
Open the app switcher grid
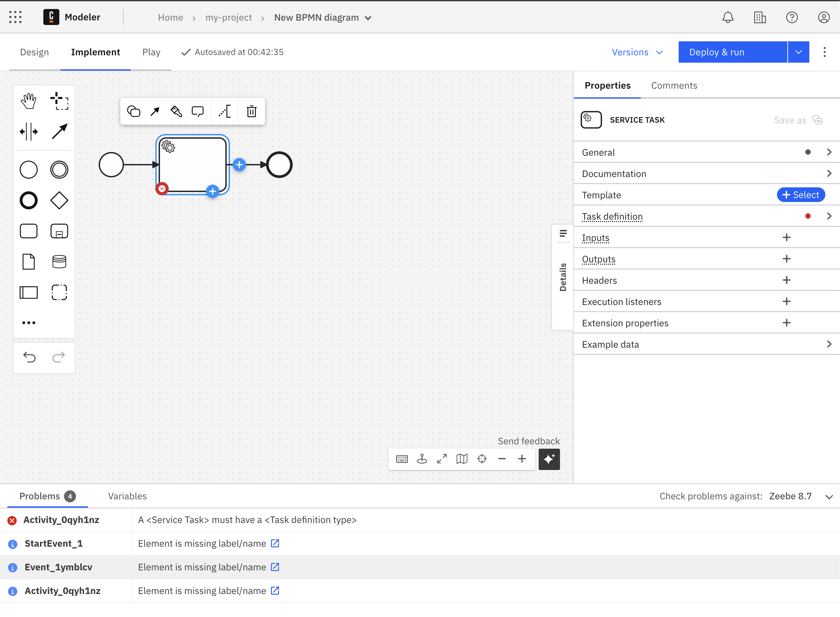tap(15, 17)
